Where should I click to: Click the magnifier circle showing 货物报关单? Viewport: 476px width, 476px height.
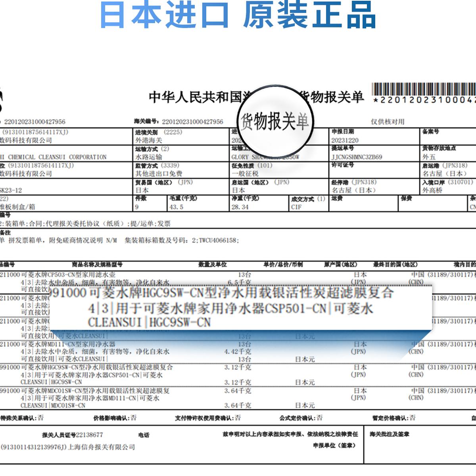click(x=276, y=121)
